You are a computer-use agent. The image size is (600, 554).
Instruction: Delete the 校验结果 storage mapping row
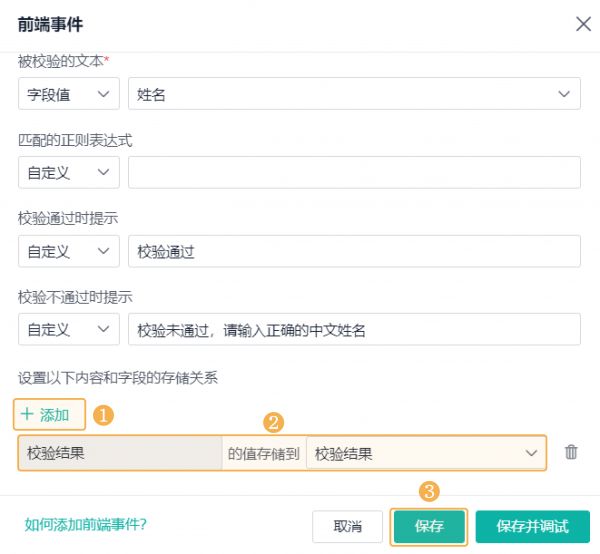tap(571, 452)
